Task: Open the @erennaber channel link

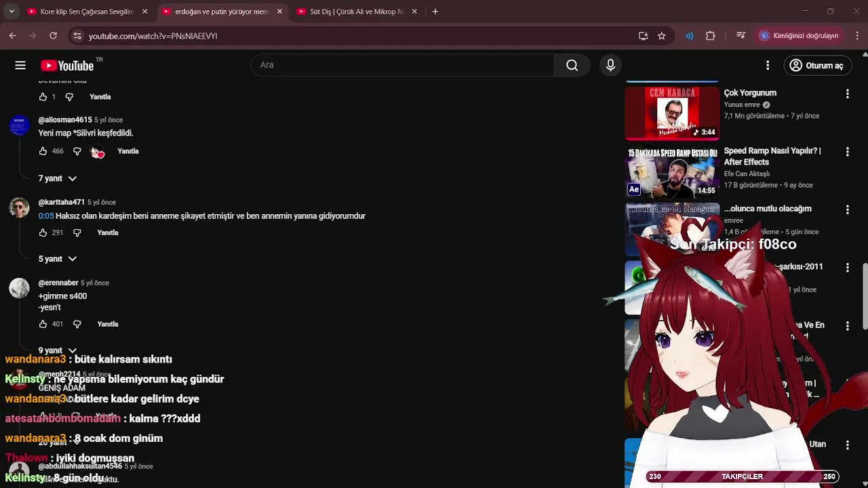Action: coord(58,283)
